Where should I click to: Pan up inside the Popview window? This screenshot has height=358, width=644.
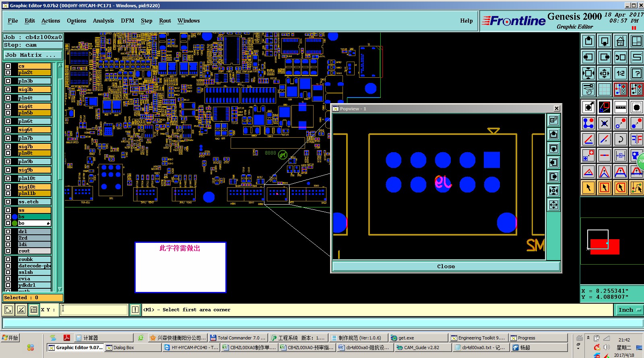click(554, 134)
